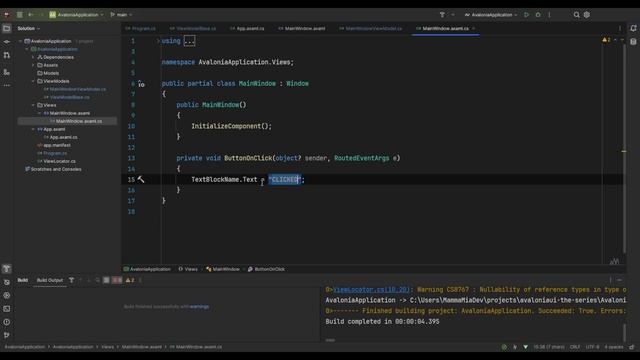Select the Build Output tab

pos(50,280)
